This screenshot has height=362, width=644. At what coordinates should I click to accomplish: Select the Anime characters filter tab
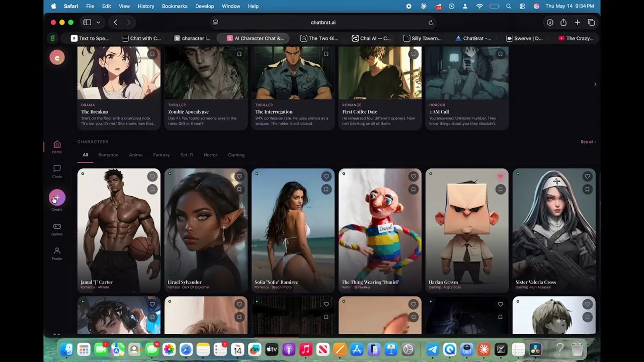(x=136, y=155)
